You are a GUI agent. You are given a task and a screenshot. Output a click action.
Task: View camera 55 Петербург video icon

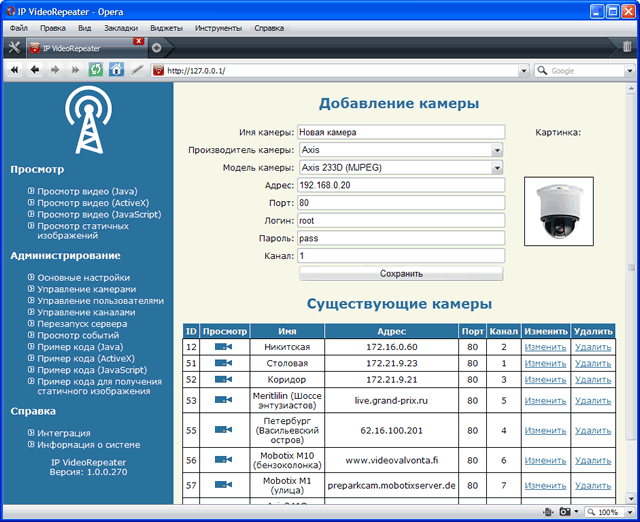tap(223, 429)
